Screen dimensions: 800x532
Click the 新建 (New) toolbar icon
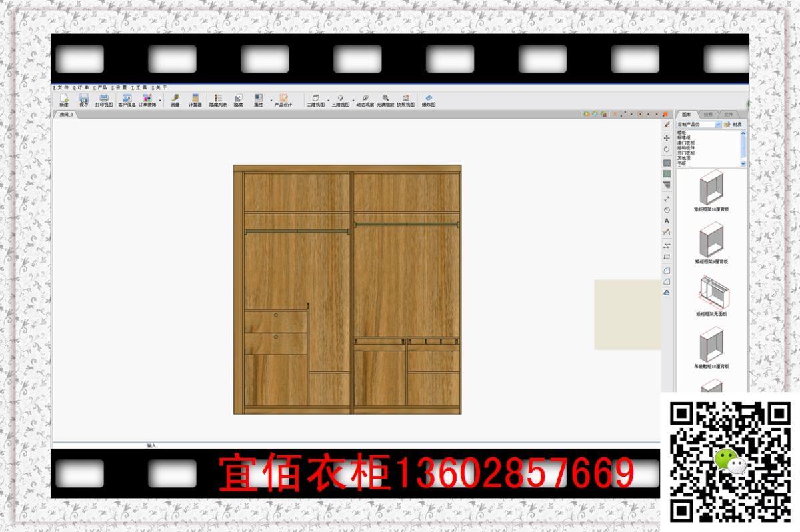tap(64, 100)
